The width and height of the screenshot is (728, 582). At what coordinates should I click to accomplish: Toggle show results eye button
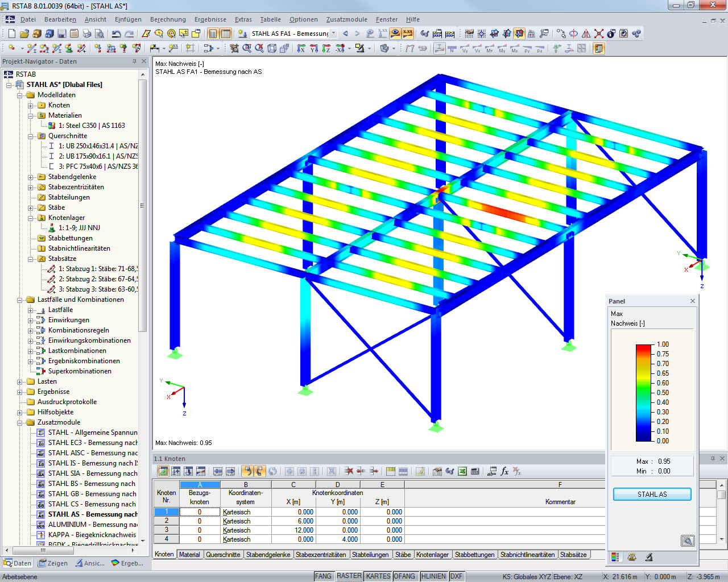click(x=395, y=34)
